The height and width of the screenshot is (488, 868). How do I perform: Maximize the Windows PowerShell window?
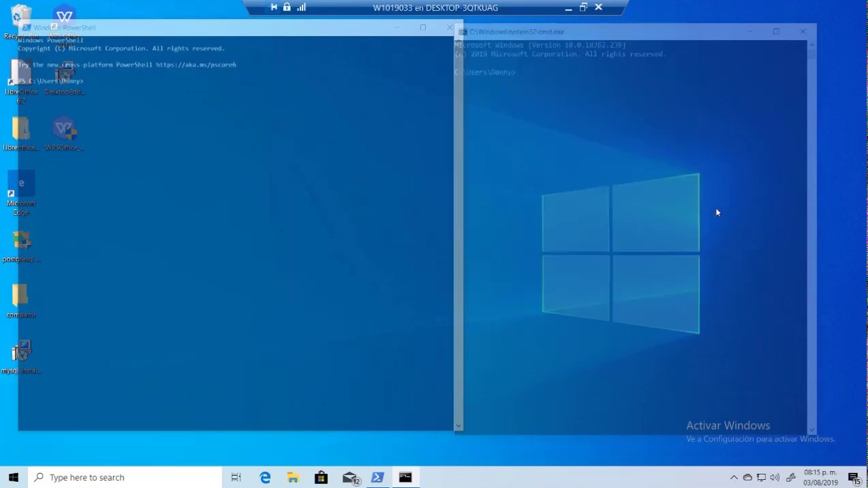[x=423, y=27]
